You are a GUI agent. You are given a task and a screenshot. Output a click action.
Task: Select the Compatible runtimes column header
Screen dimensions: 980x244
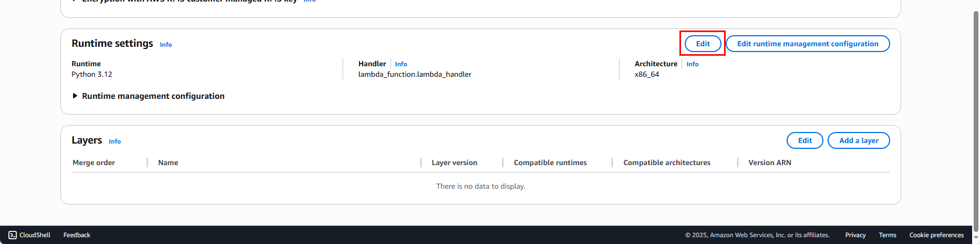point(550,162)
